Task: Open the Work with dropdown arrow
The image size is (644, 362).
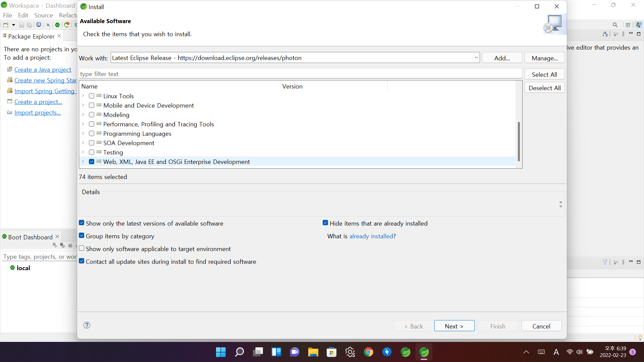Action: tap(476, 58)
